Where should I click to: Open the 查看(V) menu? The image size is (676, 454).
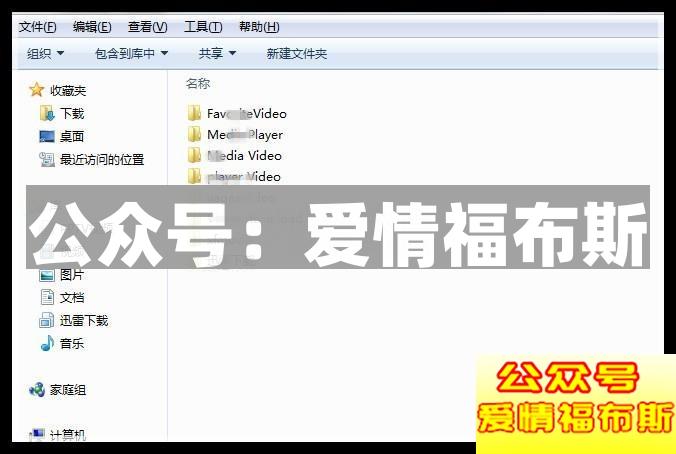coord(147,27)
